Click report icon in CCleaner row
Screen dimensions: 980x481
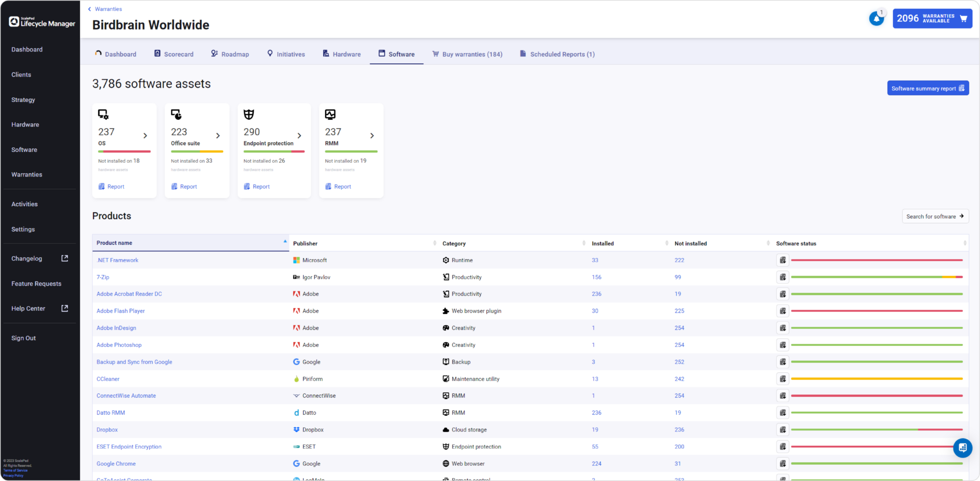coord(782,379)
